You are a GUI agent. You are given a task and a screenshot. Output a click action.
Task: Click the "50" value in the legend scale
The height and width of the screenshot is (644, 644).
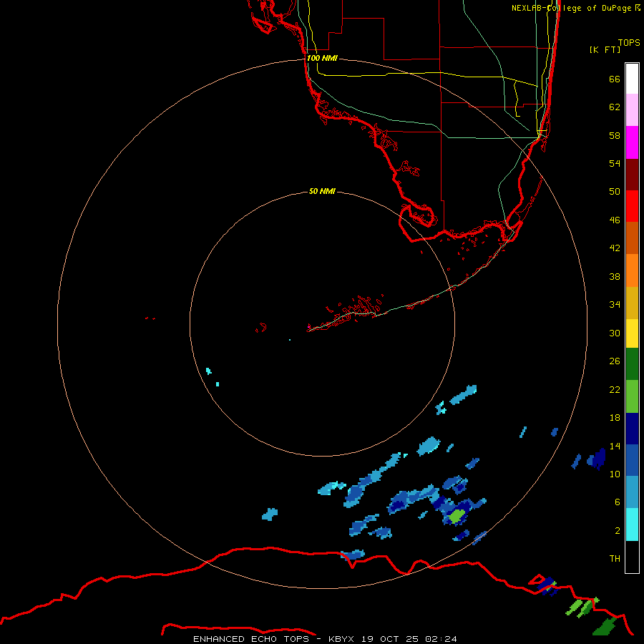[x=615, y=191]
